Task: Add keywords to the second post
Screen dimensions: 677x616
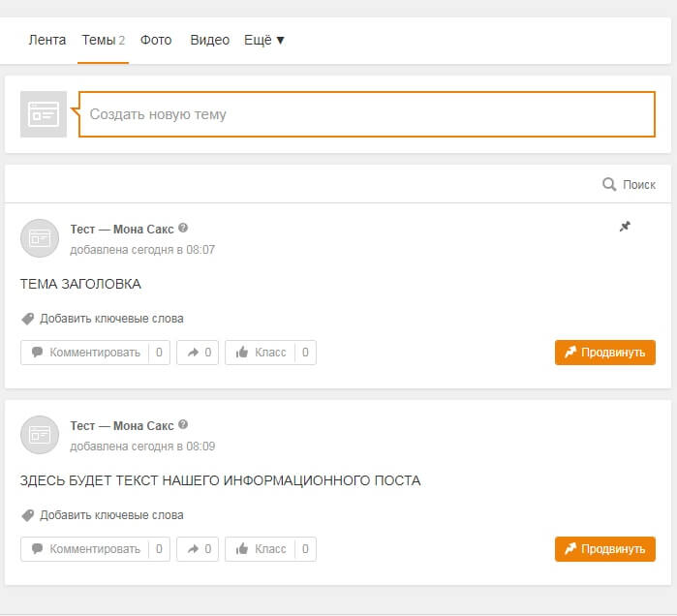Action: pyautogui.click(x=110, y=515)
